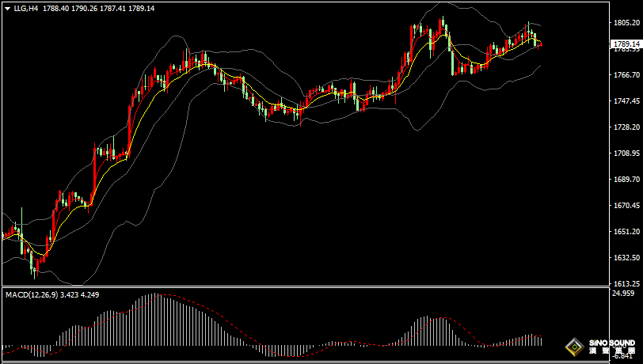
Task: Select the MACD(12,26,9) indicator label
Action: 29,294
